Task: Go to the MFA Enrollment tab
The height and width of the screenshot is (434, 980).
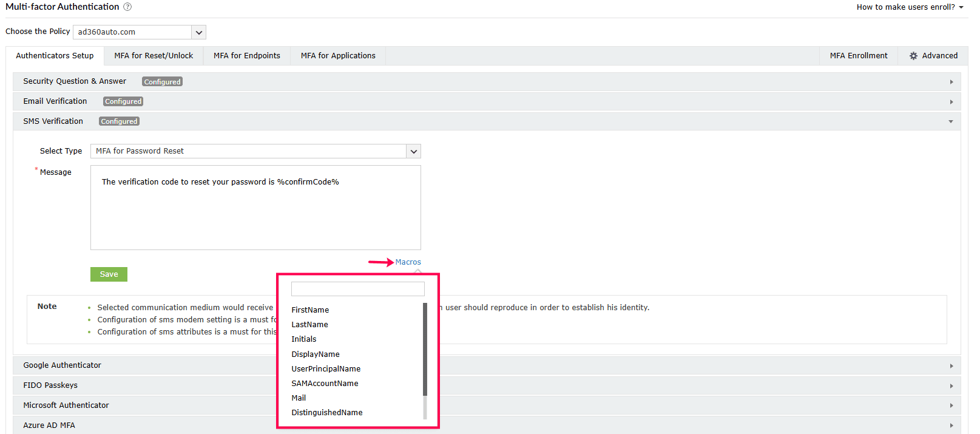Action: (x=858, y=56)
